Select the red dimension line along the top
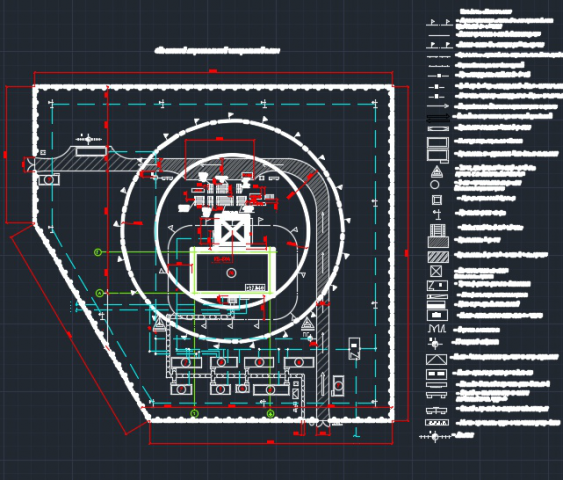The width and height of the screenshot is (563, 480). tap(213, 73)
